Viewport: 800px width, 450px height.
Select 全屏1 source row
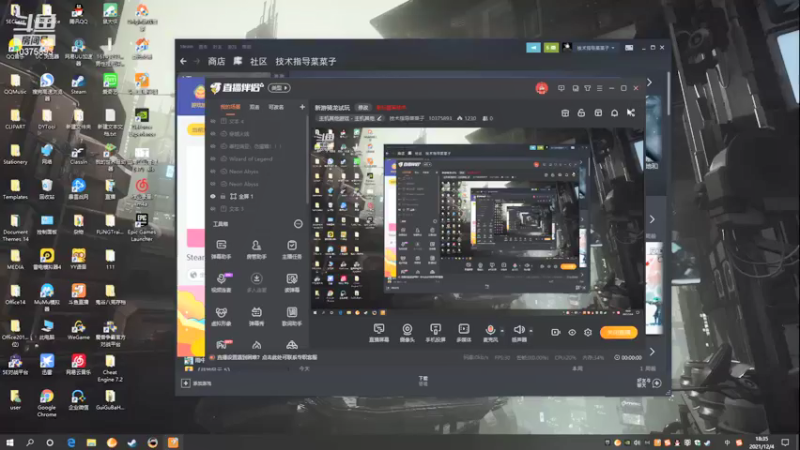tap(258, 196)
